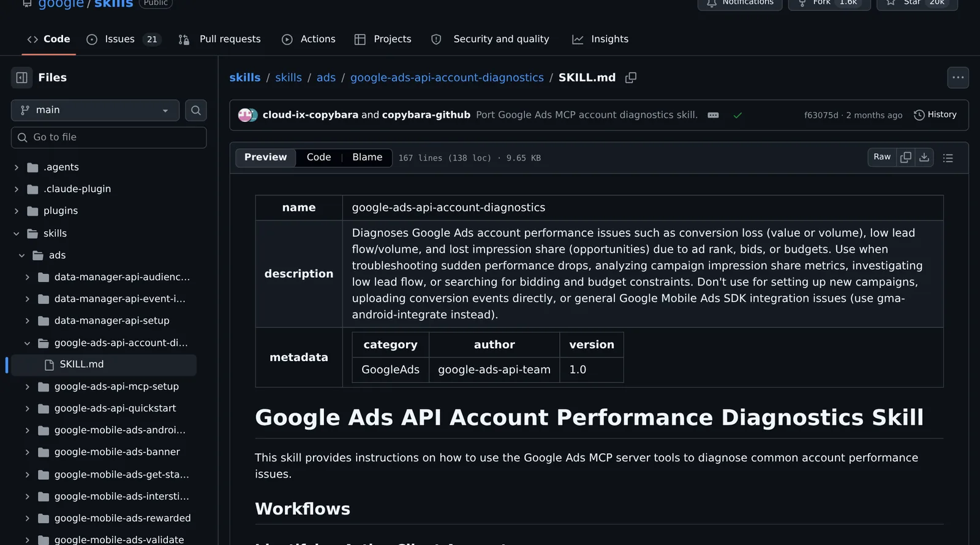This screenshot has width=980, height=545.
Task: Focus the Go to file input
Action: tap(109, 137)
